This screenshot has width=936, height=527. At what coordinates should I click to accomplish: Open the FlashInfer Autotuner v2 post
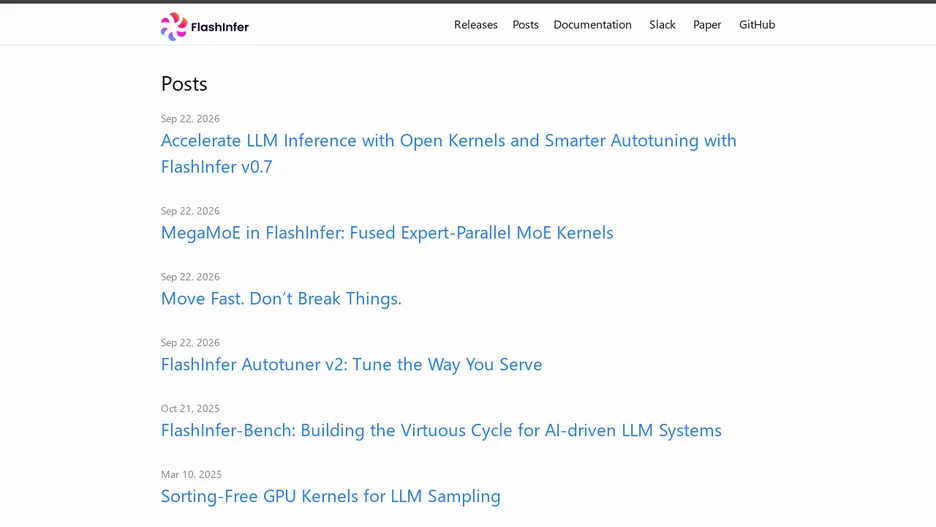351,364
